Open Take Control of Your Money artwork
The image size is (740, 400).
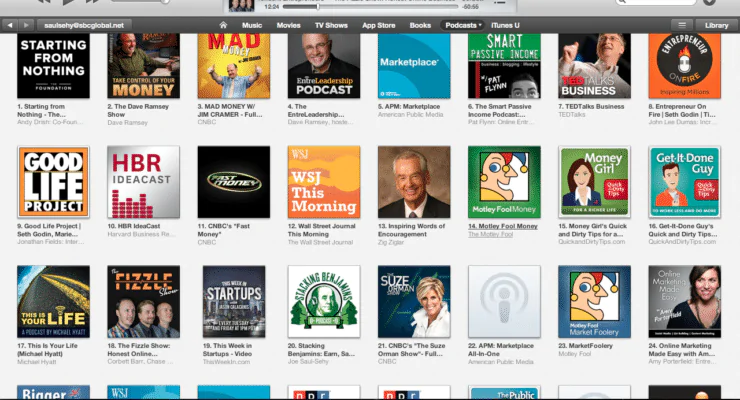tap(143, 66)
